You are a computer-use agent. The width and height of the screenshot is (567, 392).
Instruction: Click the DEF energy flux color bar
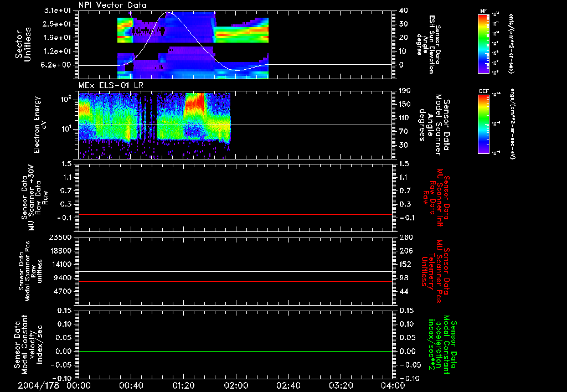pos(483,124)
